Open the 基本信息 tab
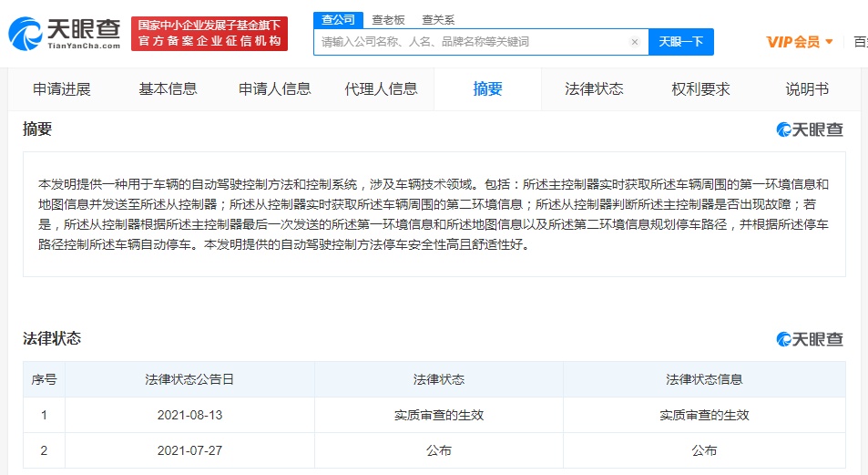The image size is (868, 475). pos(168,89)
